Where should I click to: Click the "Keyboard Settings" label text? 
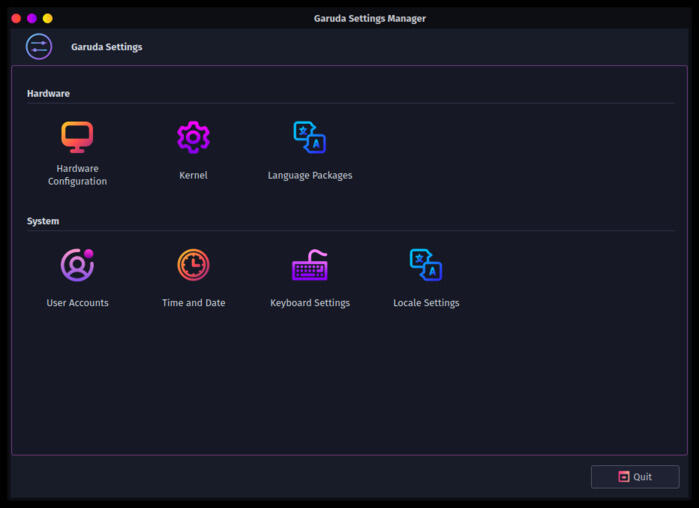310,303
